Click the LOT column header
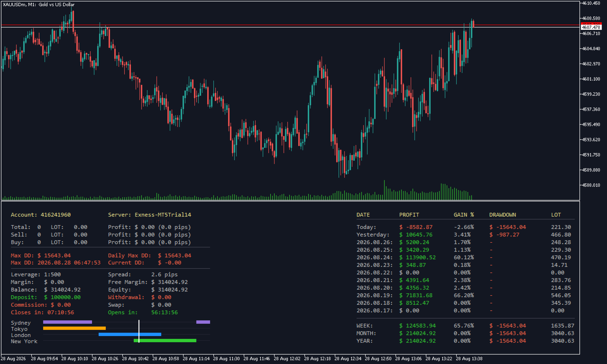Screen dimensions: 607x364 coord(556,215)
